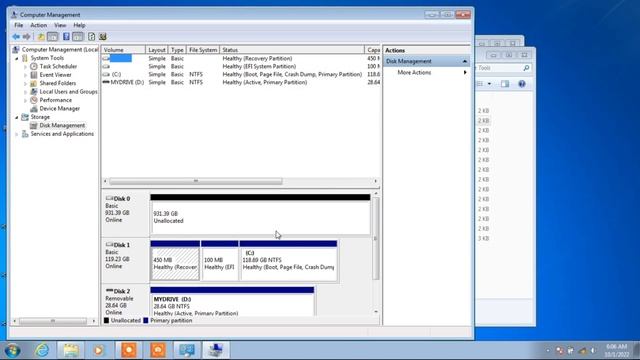The width and height of the screenshot is (640, 360).
Task: Select Disk Management in the tree
Action: click(x=62, y=125)
